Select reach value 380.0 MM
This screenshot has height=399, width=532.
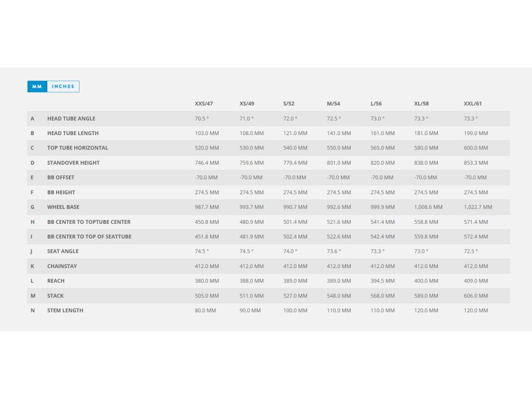(207, 281)
